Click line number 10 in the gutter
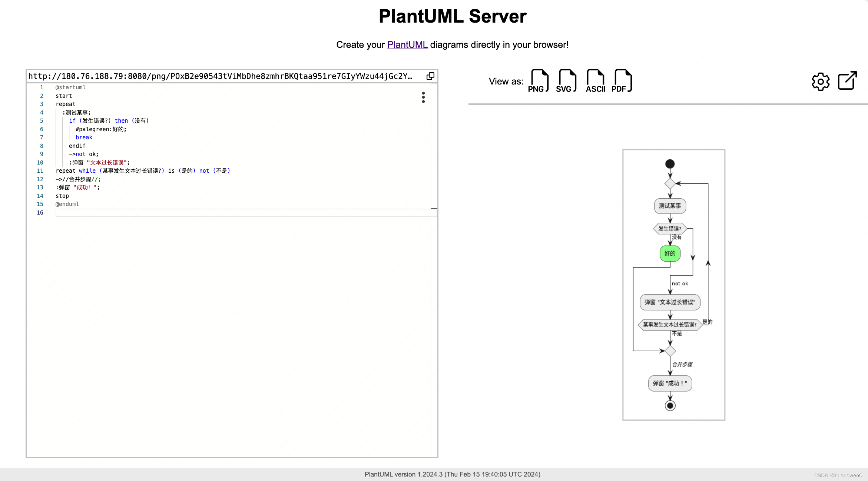 [40, 162]
